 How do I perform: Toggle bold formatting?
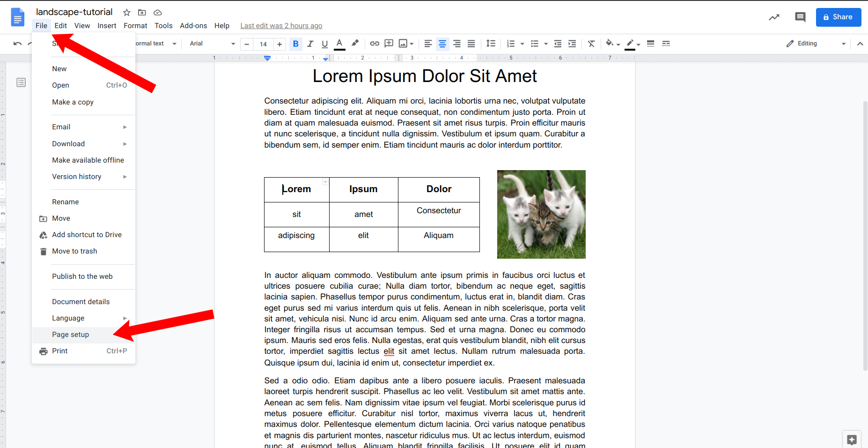[x=295, y=44]
